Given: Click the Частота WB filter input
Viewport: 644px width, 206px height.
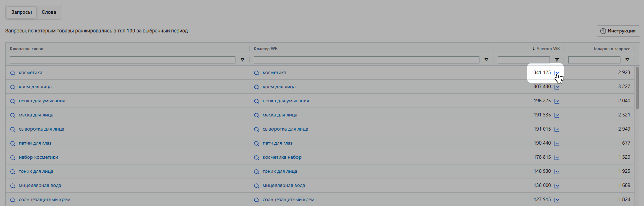Looking at the screenshot, I should click(523, 60).
